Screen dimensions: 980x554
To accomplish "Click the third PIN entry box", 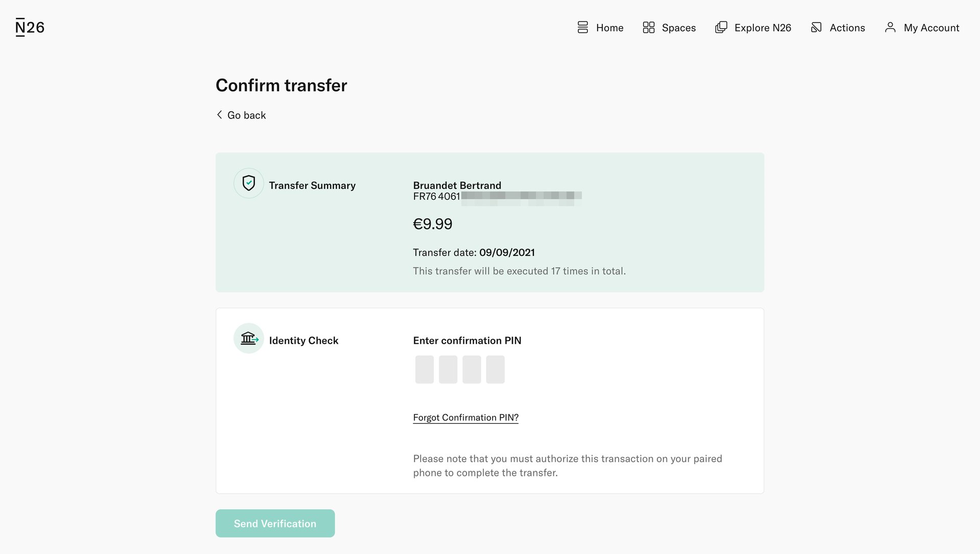I will click(471, 369).
